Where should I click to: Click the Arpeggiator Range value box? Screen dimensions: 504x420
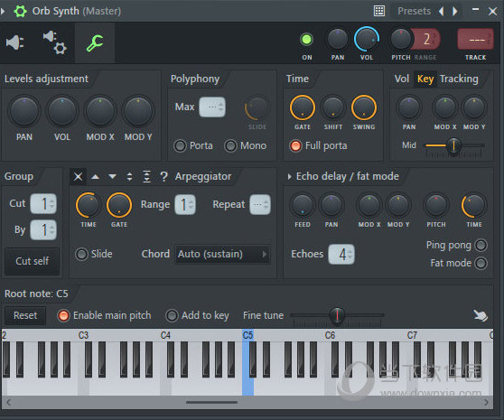[x=185, y=205]
